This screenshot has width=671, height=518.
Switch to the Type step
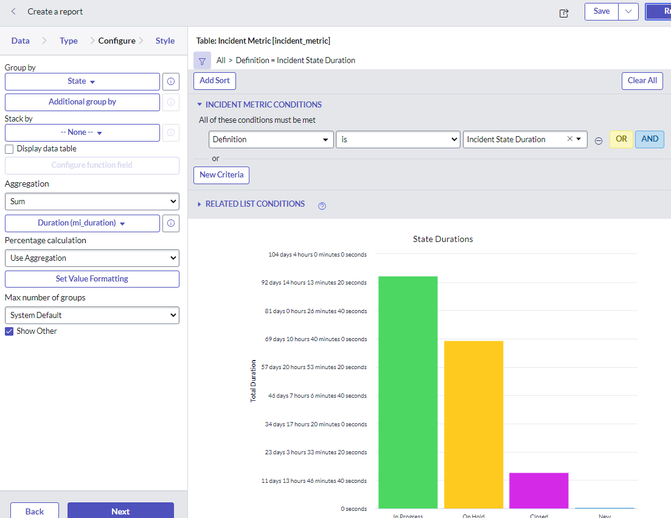pyautogui.click(x=68, y=41)
